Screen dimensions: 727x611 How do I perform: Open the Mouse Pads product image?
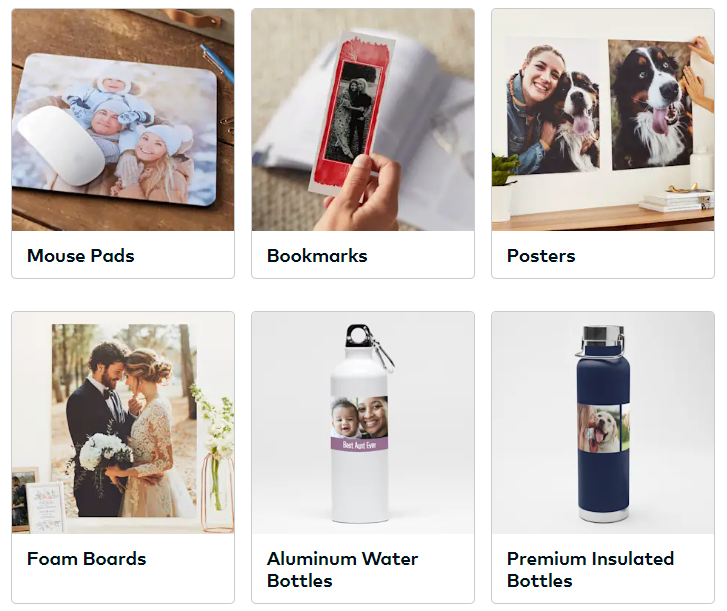(x=123, y=120)
